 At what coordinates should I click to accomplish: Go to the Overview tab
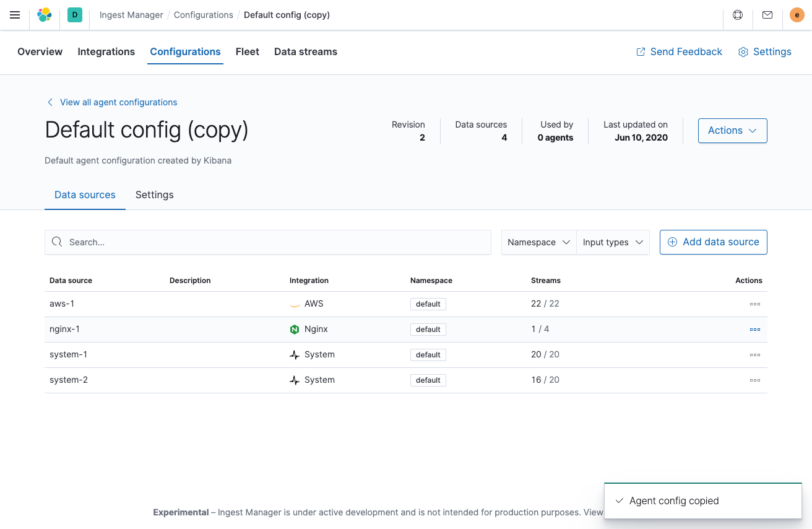[x=40, y=52]
